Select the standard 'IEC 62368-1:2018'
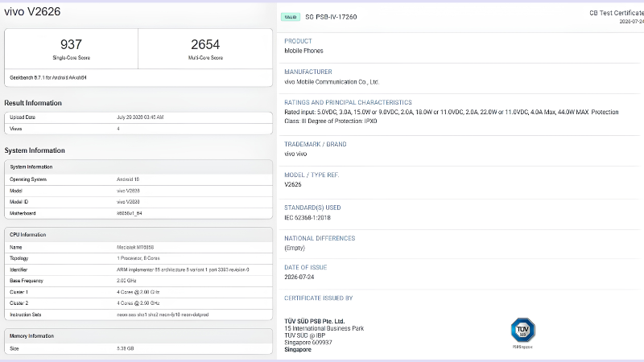The width and height of the screenshot is (644, 362). tap(308, 218)
